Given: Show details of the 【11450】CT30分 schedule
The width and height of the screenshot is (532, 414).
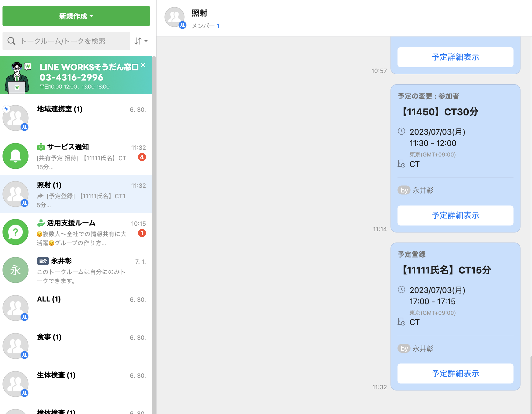Looking at the screenshot, I should coord(455,215).
